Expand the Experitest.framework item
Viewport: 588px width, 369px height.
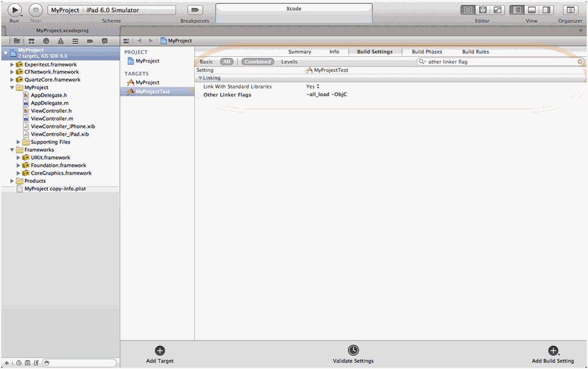click(12, 65)
